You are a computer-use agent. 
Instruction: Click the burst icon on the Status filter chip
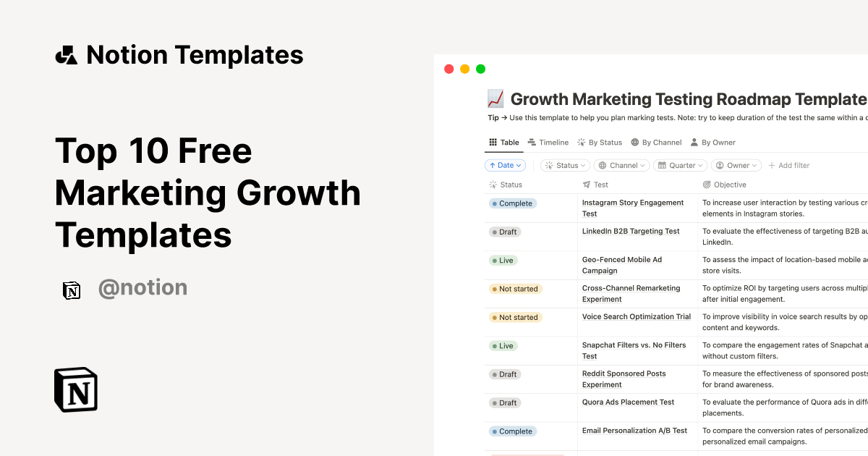[x=548, y=165]
